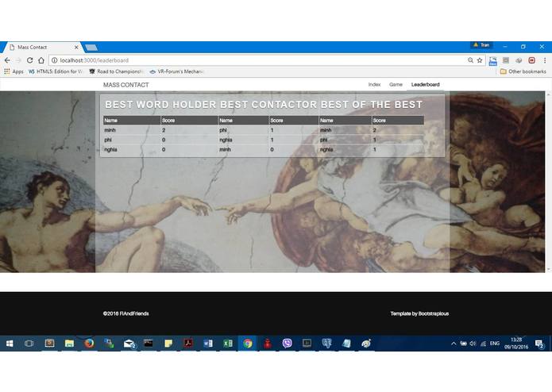The height and width of the screenshot is (392, 552).
Task: Open the Road to Championship bookmark
Action: coord(116,71)
